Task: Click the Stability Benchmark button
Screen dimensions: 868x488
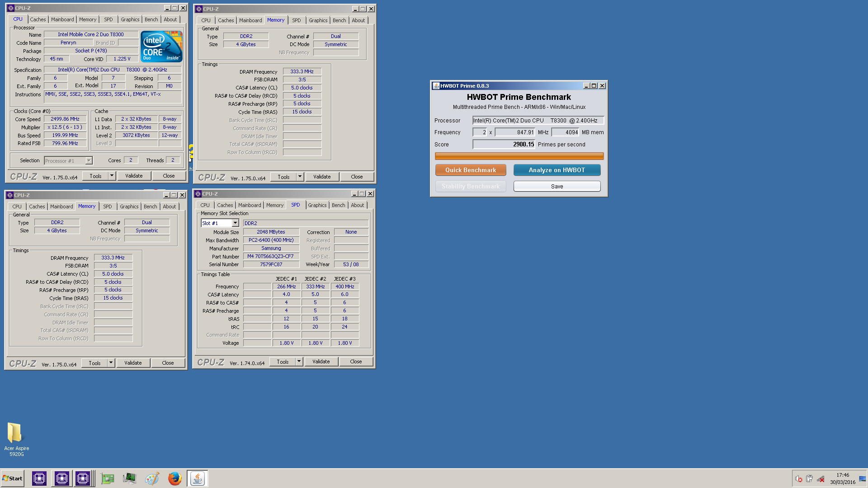Action: click(471, 186)
